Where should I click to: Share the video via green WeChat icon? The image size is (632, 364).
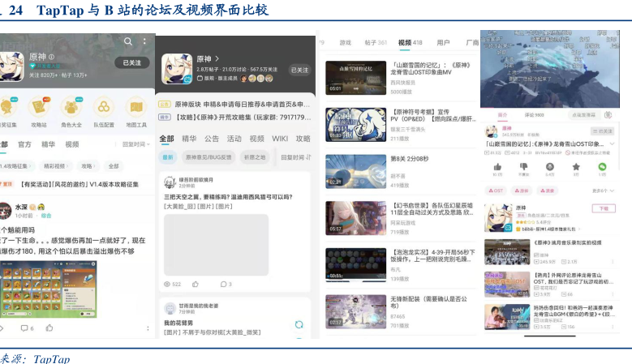pyautogui.click(x=602, y=167)
